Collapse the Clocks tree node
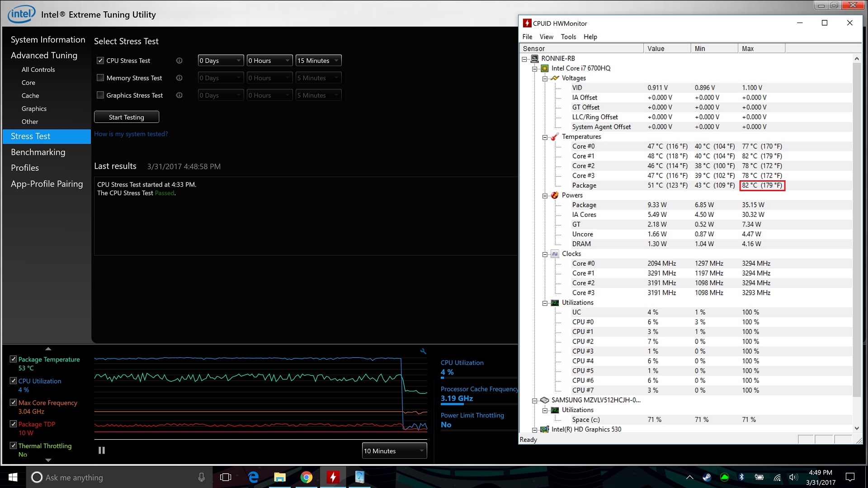Screen dimensions: 868x488 click(545, 254)
